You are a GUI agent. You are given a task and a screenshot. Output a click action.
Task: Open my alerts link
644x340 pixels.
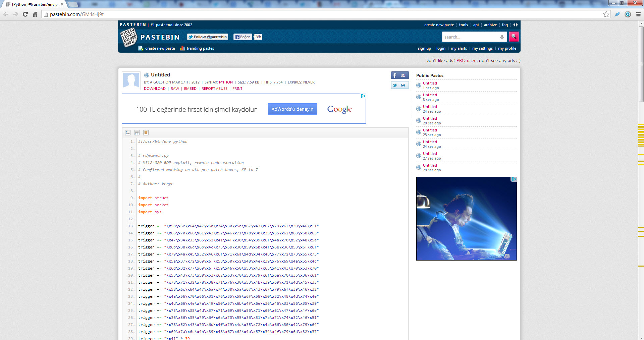459,48
